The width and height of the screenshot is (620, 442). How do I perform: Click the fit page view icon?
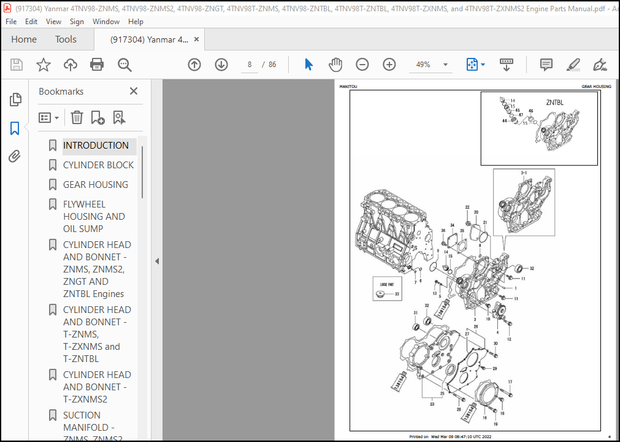472,64
